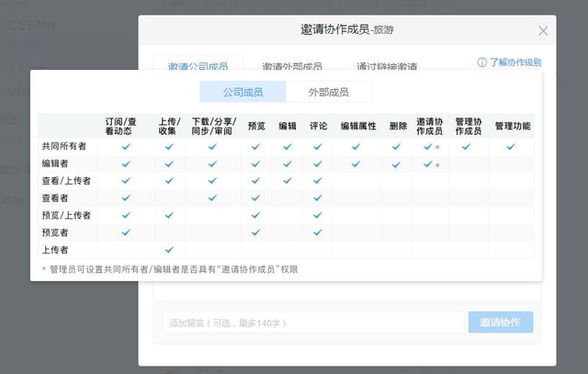
Task: Open the 通过链接邀请 tab in dialog
Action: [x=387, y=66]
